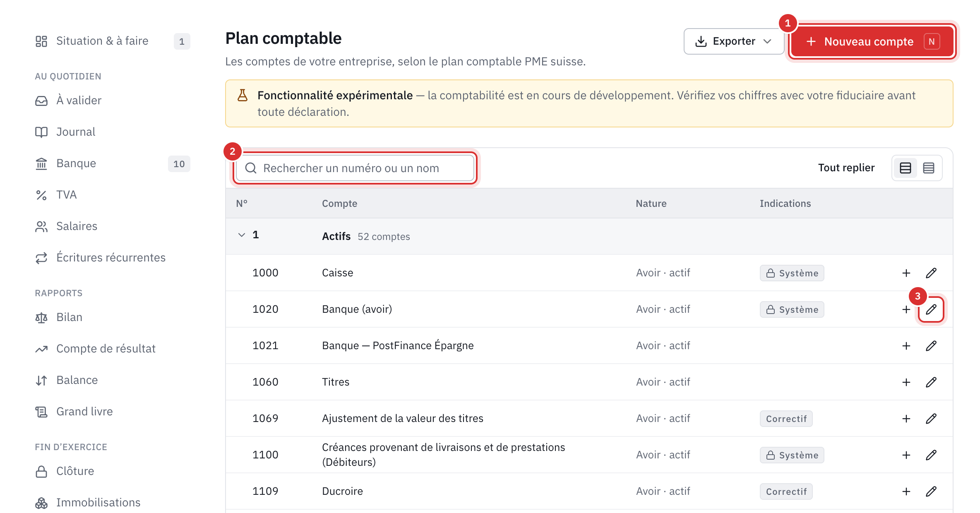Edit account 1109 Ducroire
The width and height of the screenshot is (980, 513).
tap(931, 491)
